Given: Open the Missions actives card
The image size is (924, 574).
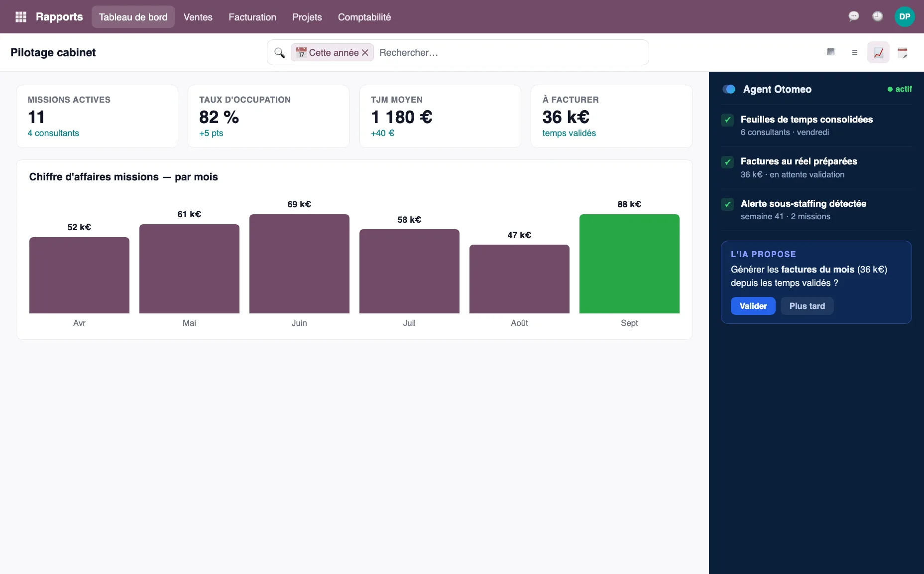Looking at the screenshot, I should [97, 116].
